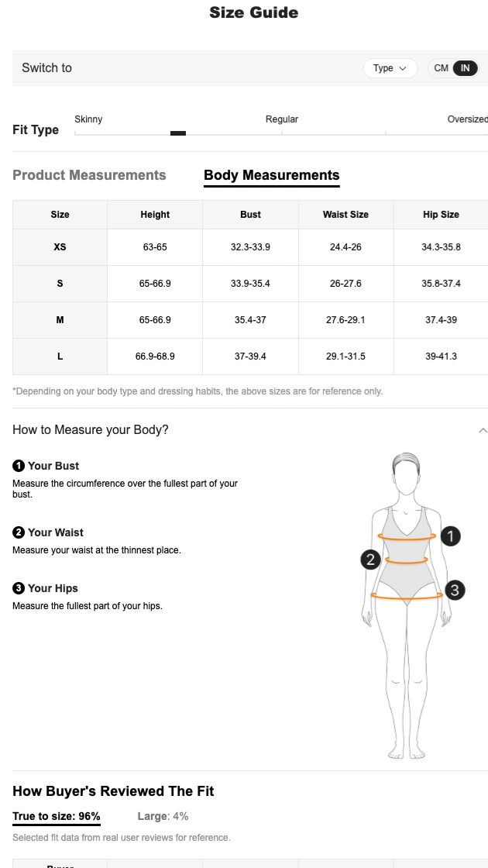Click the Waist Size column header
Image resolution: width=488 pixels, height=868 pixels.
(x=345, y=215)
